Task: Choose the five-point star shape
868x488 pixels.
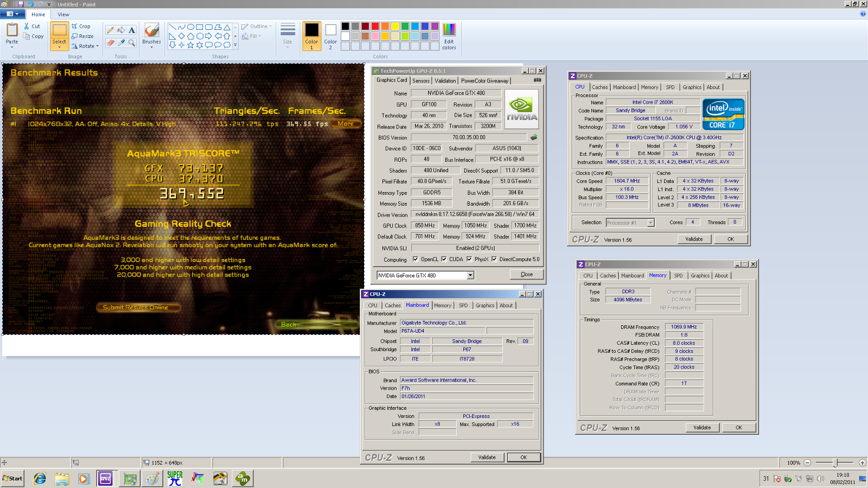Action: pos(190,45)
